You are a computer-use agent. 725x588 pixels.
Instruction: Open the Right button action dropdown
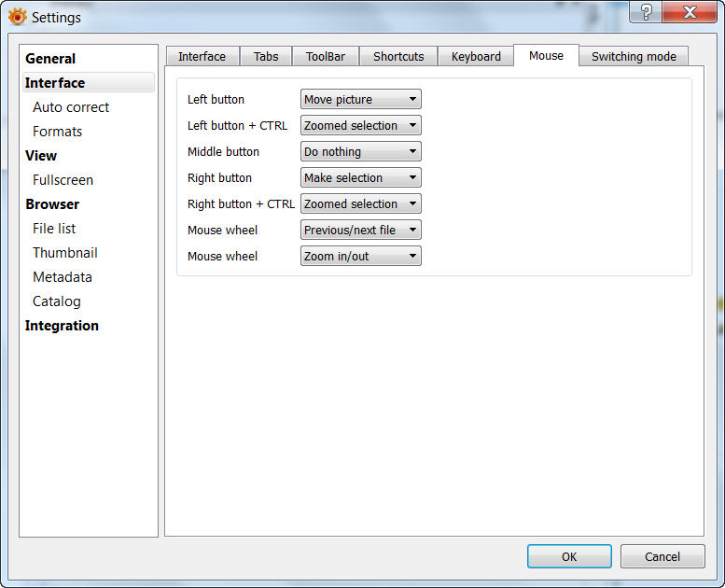coord(361,177)
